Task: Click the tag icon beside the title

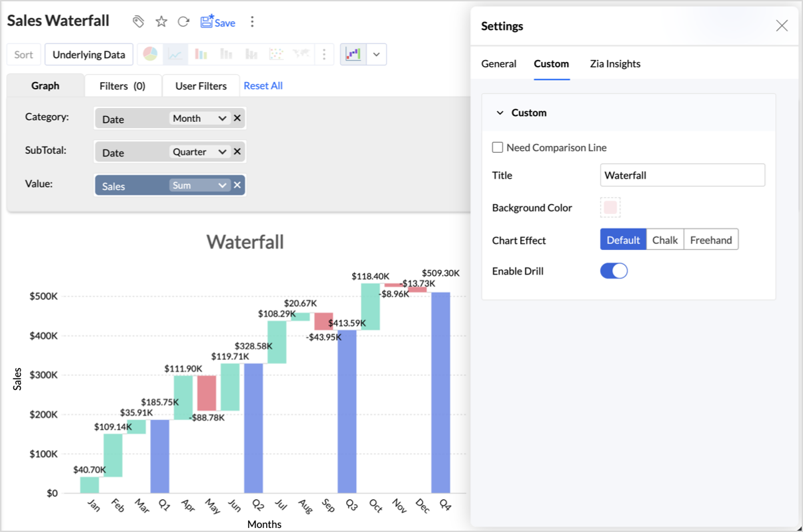Action: (x=138, y=22)
